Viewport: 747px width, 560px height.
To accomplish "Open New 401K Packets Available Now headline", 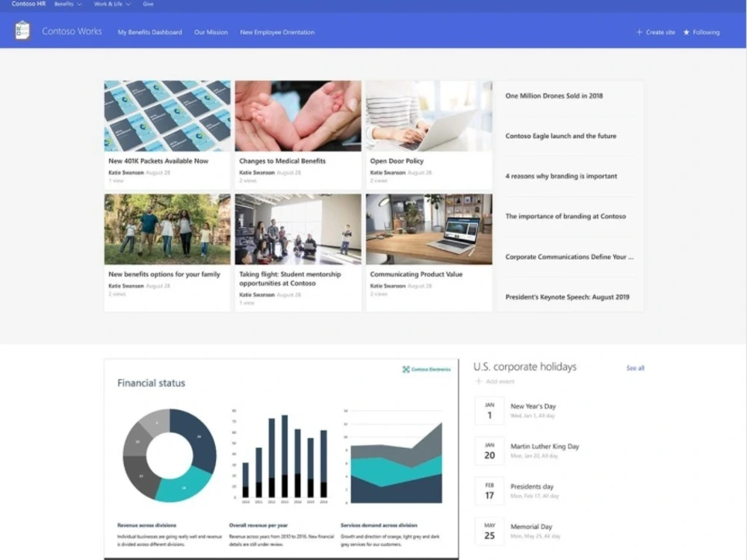I will [158, 161].
